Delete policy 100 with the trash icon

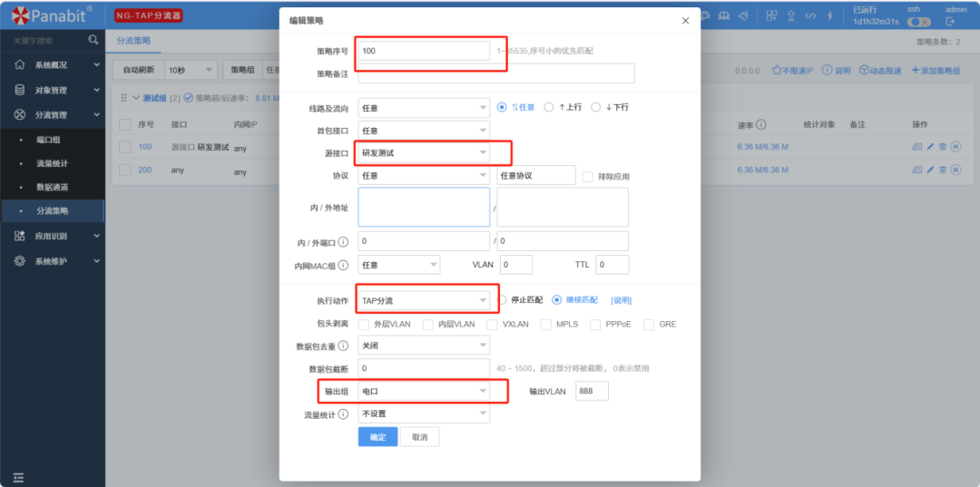[943, 147]
